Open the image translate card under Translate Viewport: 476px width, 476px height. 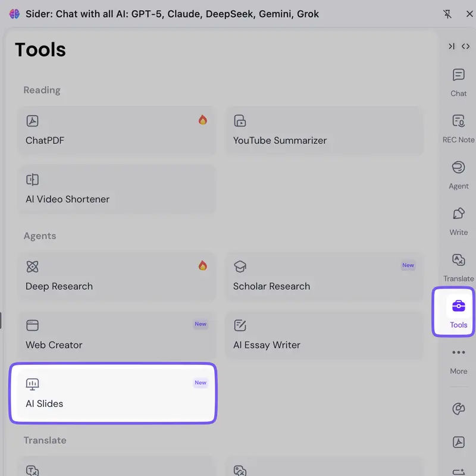click(324, 466)
